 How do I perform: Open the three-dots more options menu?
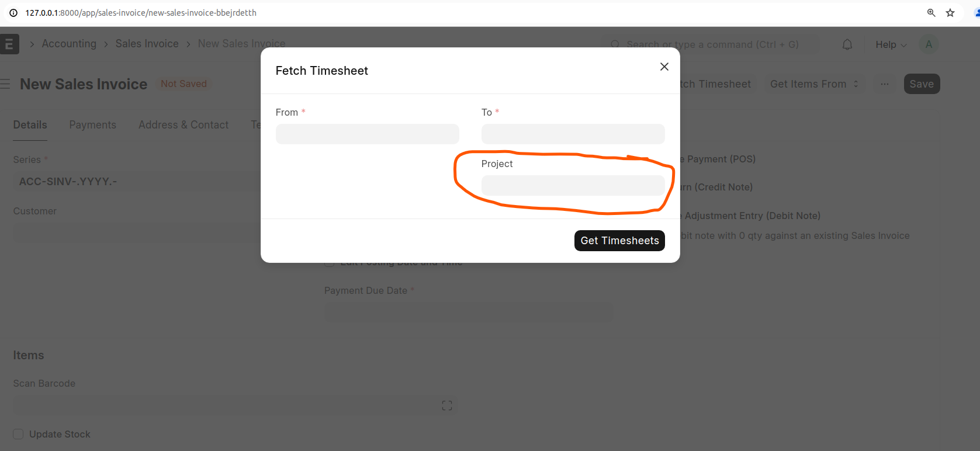885,84
